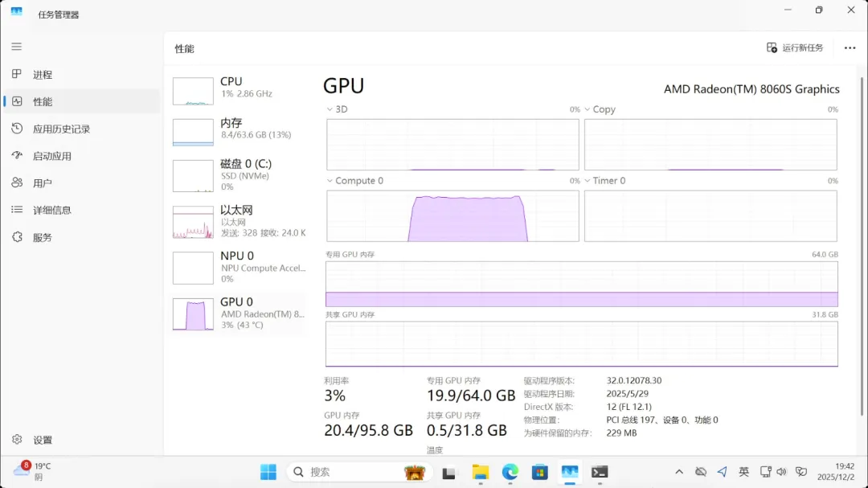868x488 pixels.
Task: Open the hamburger navigation menu
Action: 17,47
